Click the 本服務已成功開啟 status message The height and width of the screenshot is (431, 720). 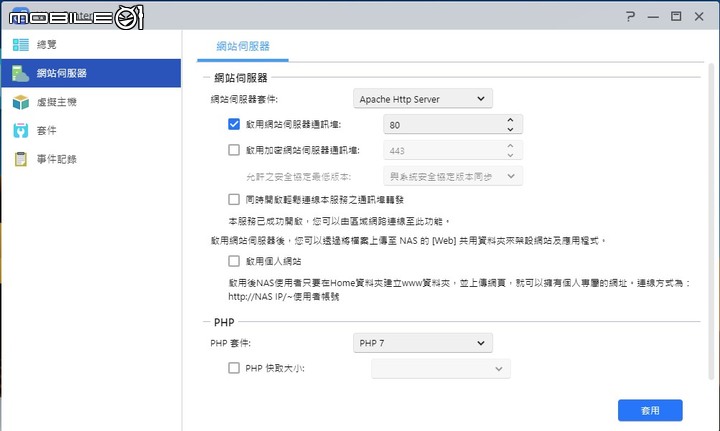pos(339,221)
